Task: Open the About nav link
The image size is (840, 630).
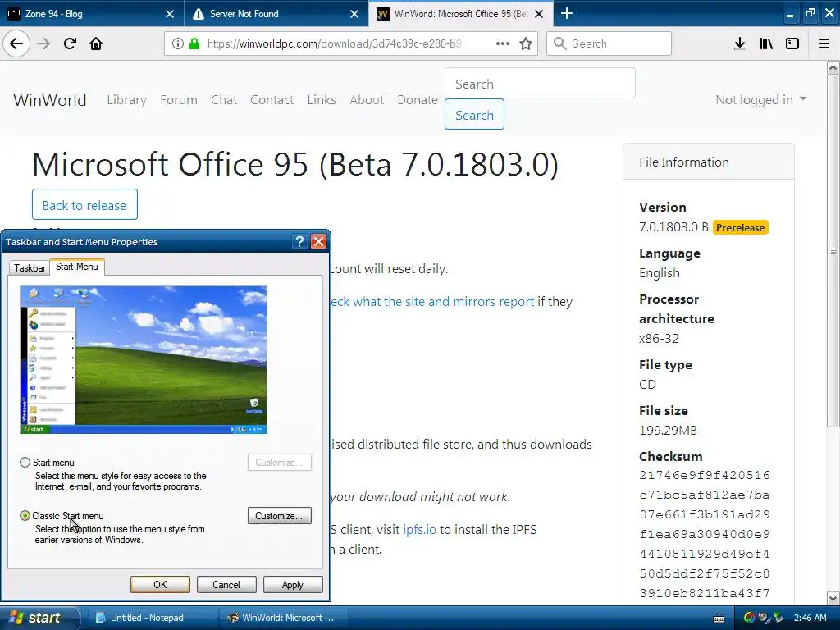Action: point(367,99)
